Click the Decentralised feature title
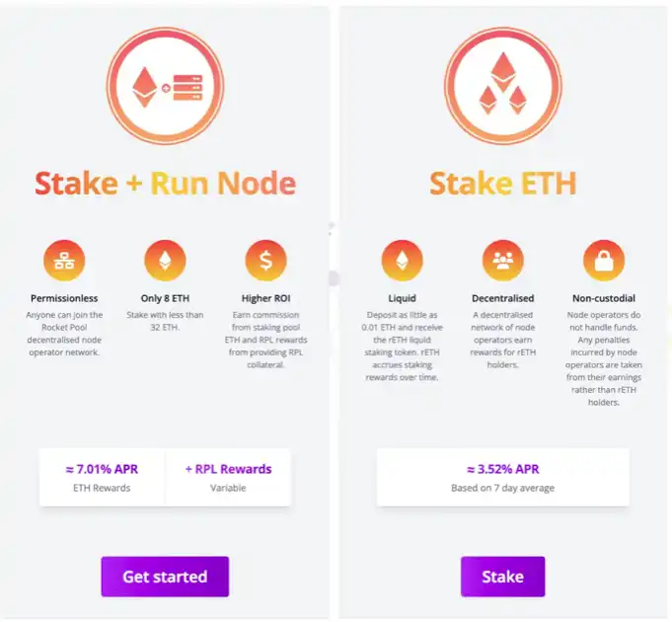 click(502, 298)
